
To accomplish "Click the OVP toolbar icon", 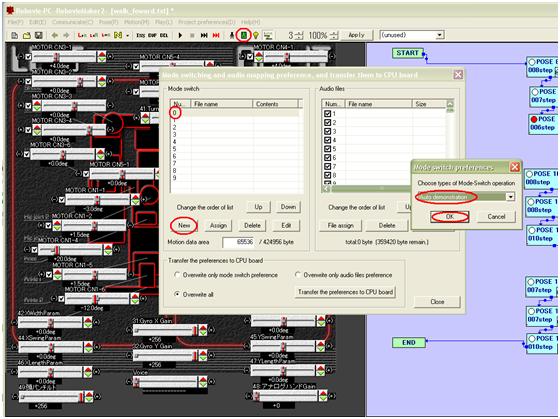I will pyautogui.click(x=152, y=35).
